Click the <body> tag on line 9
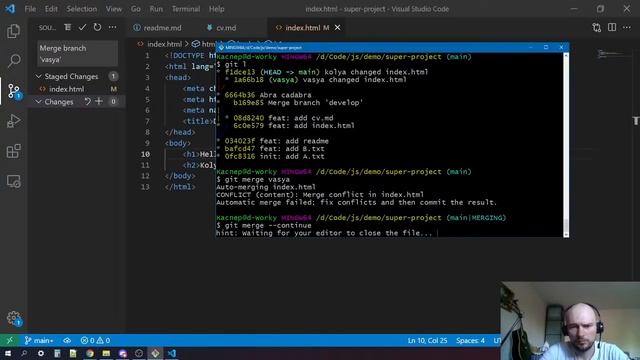This screenshot has width=640, height=360. [178, 143]
